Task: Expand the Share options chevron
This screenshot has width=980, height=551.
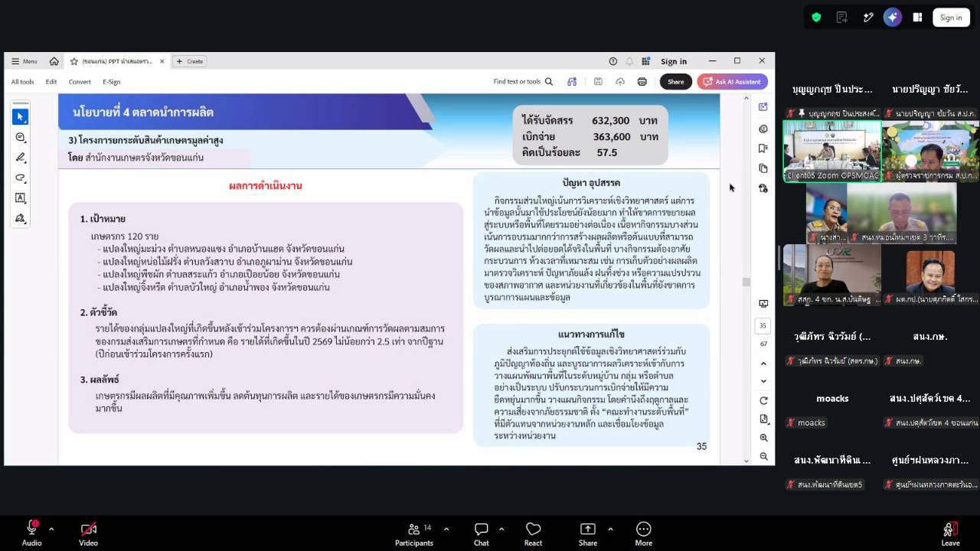Action: click(x=610, y=529)
